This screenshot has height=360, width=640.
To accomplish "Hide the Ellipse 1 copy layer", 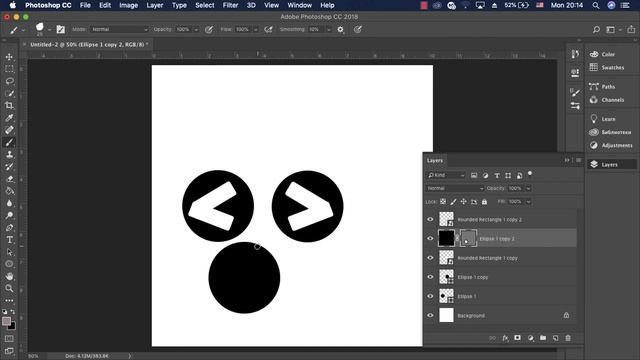I will pyautogui.click(x=430, y=277).
